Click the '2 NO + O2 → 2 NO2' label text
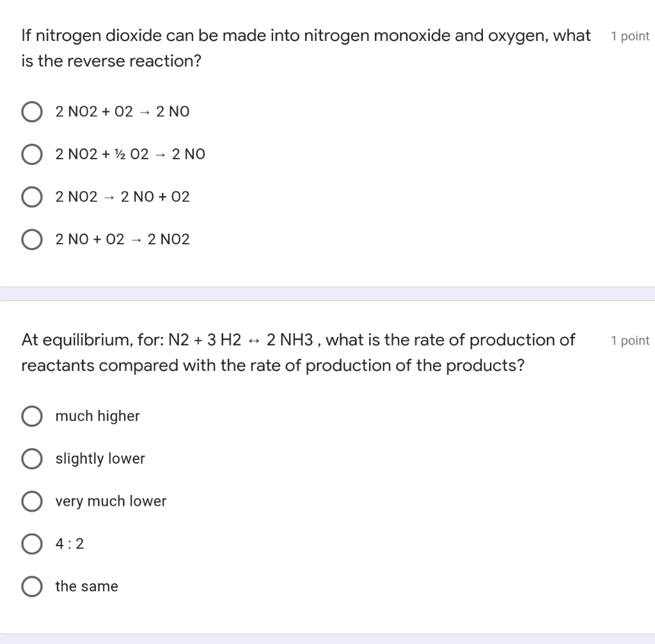 (122, 240)
